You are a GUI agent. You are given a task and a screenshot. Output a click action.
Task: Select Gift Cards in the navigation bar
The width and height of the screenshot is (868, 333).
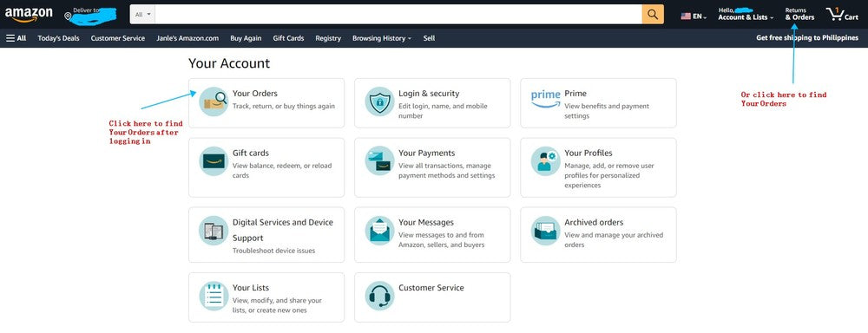[288, 38]
